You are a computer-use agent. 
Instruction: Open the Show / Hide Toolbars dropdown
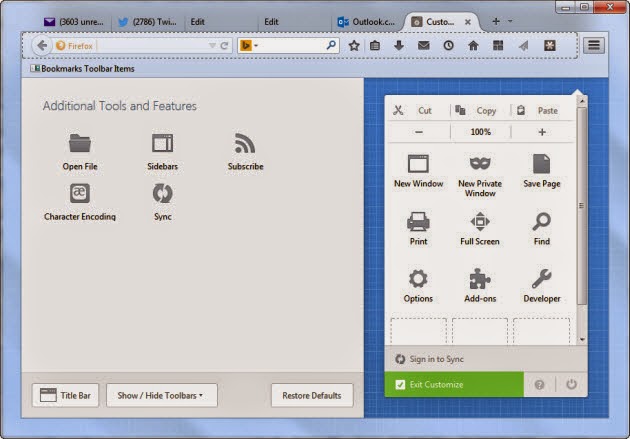162,396
